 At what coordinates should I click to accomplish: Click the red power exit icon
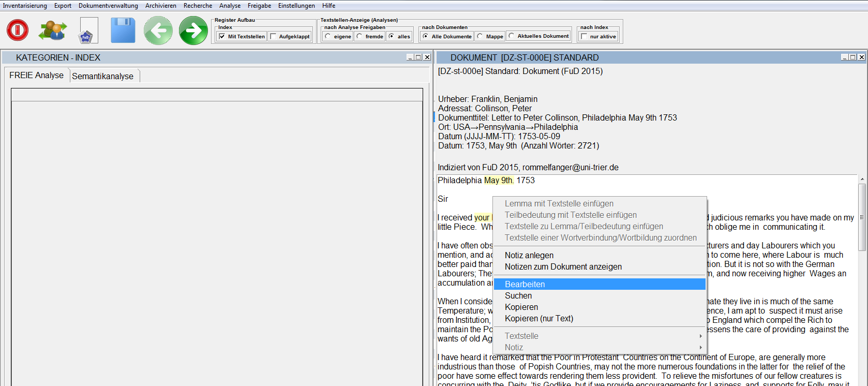[18, 30]
